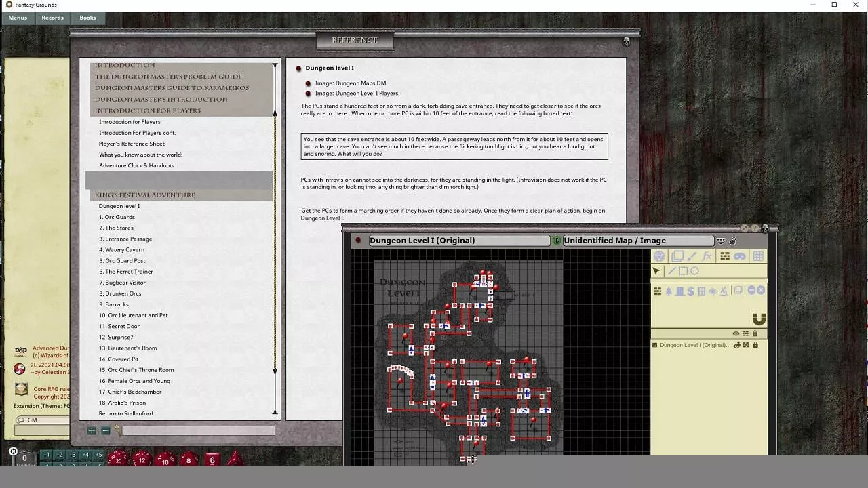This screenshot has height=488, width=868.
Task: Select the brick wall line-of-sight tool
Action: point(725,256)
